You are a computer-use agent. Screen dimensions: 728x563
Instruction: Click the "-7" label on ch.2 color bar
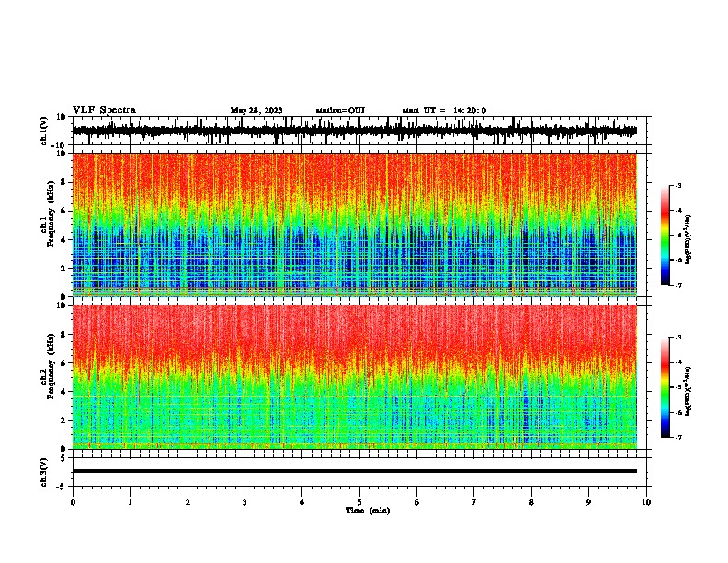[678, 437]
